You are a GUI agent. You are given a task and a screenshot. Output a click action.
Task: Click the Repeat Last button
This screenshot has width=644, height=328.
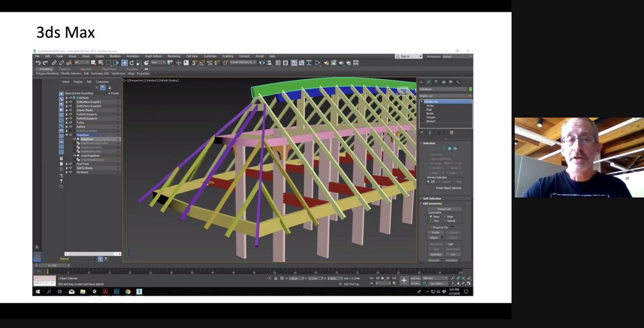(445, 209)
